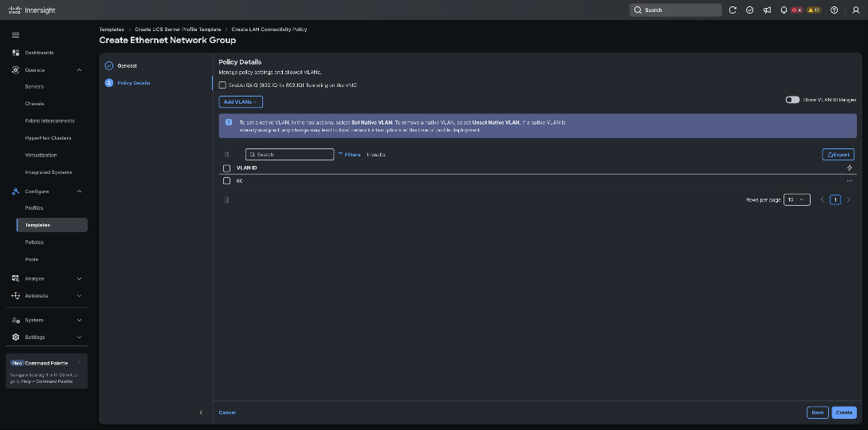
Task: Click the Cancel link
Action: [227, 412]
